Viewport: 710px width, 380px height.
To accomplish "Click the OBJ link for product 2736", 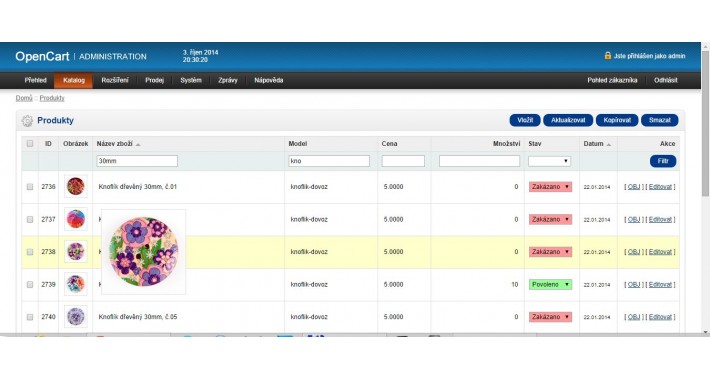I will tap(634, 187).
